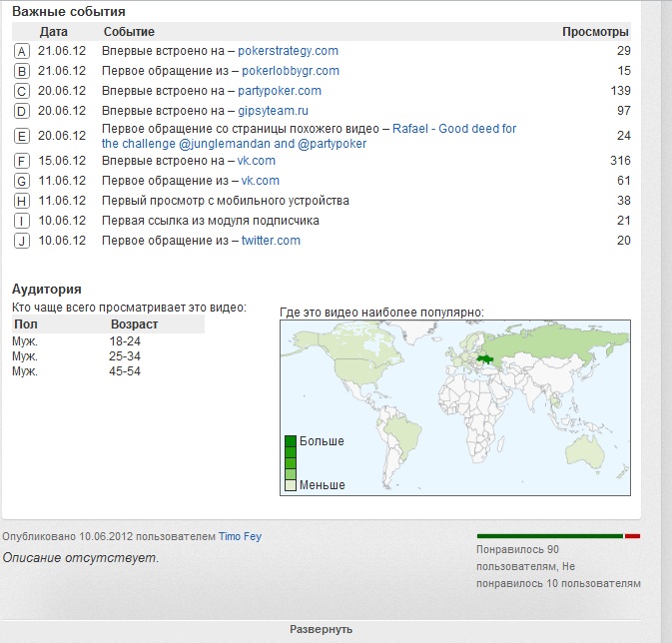Open the pokerstrategy.com link
This screenshot has height=643, width=672.
pos(288,51)
